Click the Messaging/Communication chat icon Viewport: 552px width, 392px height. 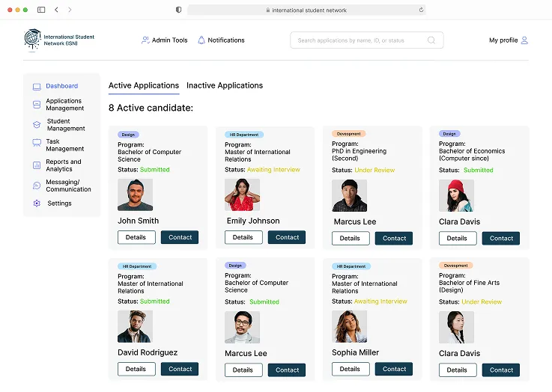click(37, 186)
